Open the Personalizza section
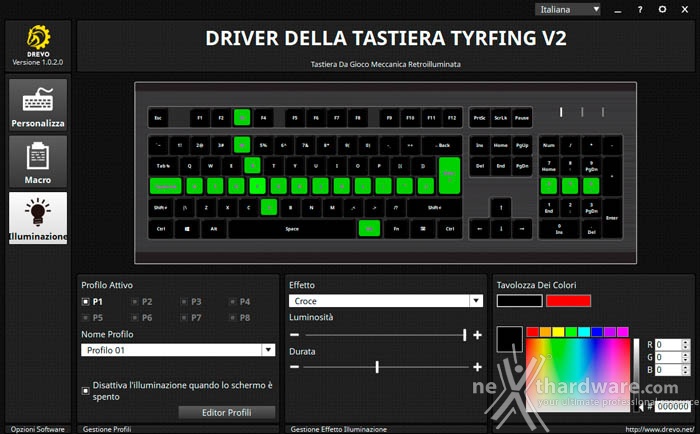Image resolution: width=700 pixels, height=434 pixels. coord(38,105)
